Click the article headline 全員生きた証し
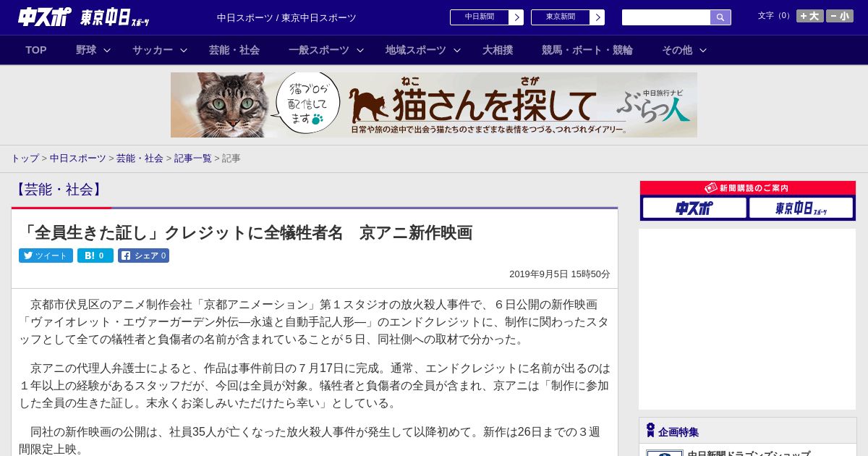Image resolution: width=868 pixels, height=456 pixels. 246,232
